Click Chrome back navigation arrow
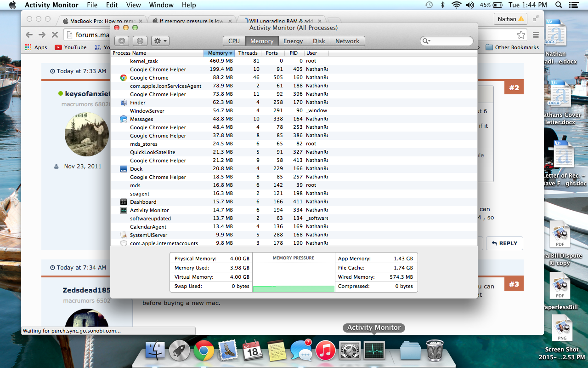The height and width of the screenshot is (368, 588). (x=29, y=34)
